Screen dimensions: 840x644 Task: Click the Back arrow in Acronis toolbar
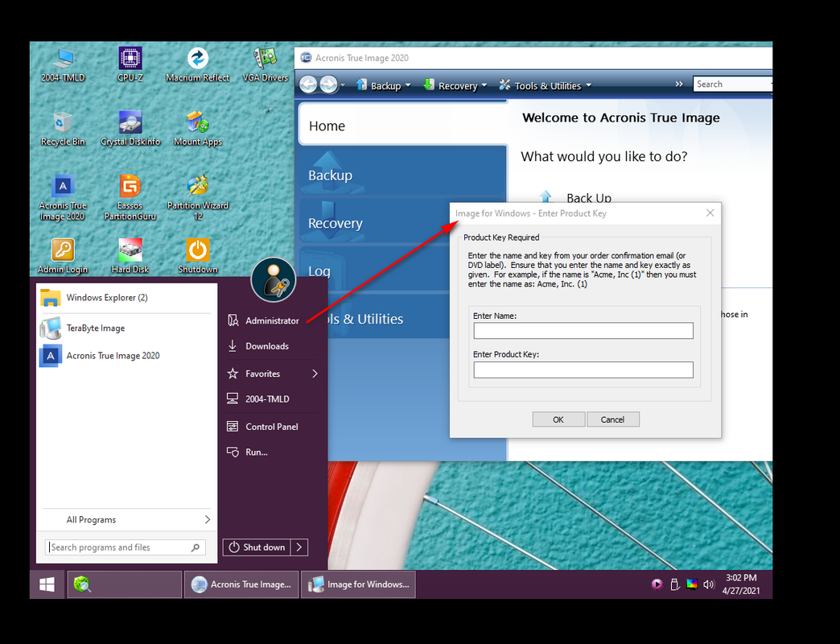point(308,85)
